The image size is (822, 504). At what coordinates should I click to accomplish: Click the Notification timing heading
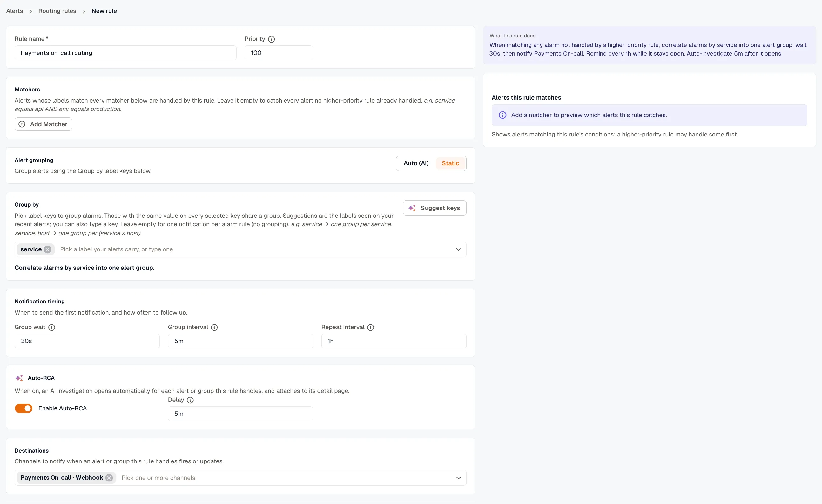[x=40, y=301]
